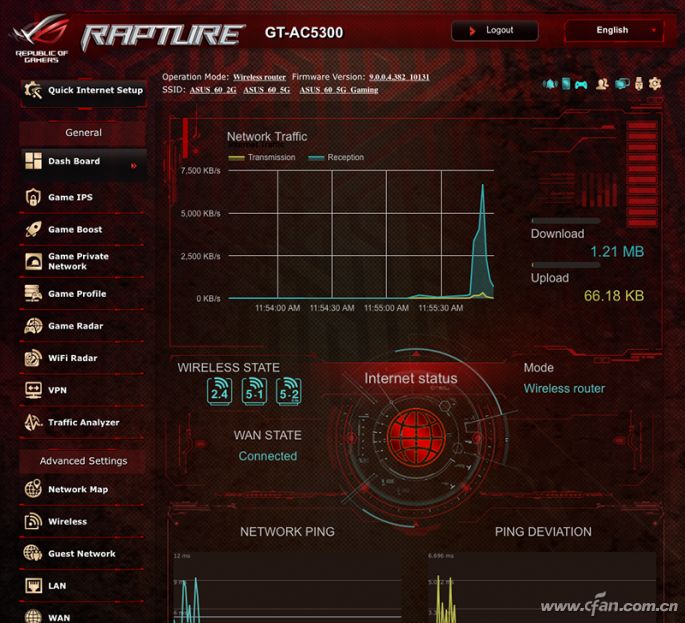The image size is (685, 623).
Task: Open WiFi Radar page
Action: pyautogui.click(x=83, y=358)
